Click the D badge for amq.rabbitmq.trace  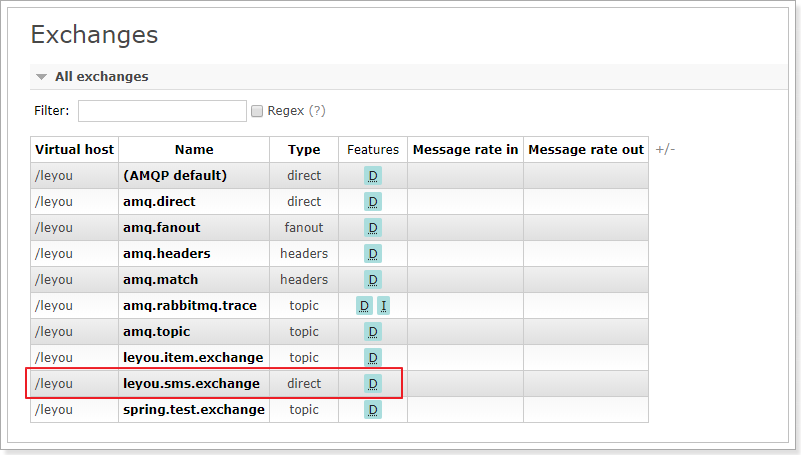click(x=364, y=306)
